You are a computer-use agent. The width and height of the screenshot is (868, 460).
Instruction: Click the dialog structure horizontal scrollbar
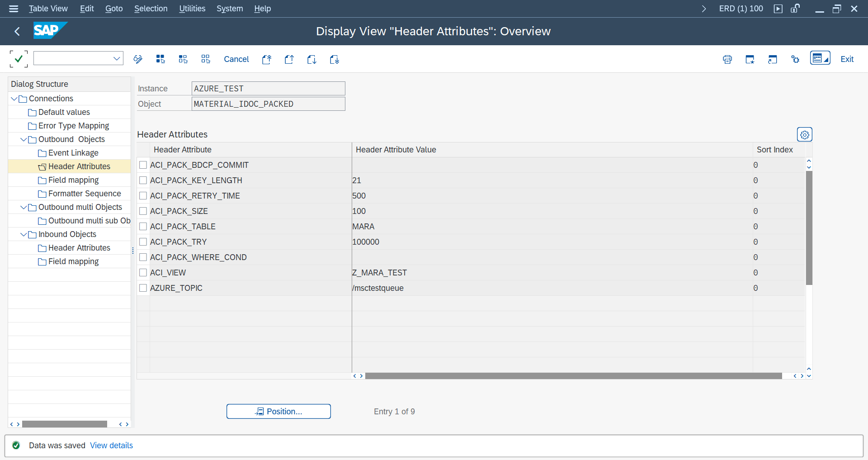65,424
